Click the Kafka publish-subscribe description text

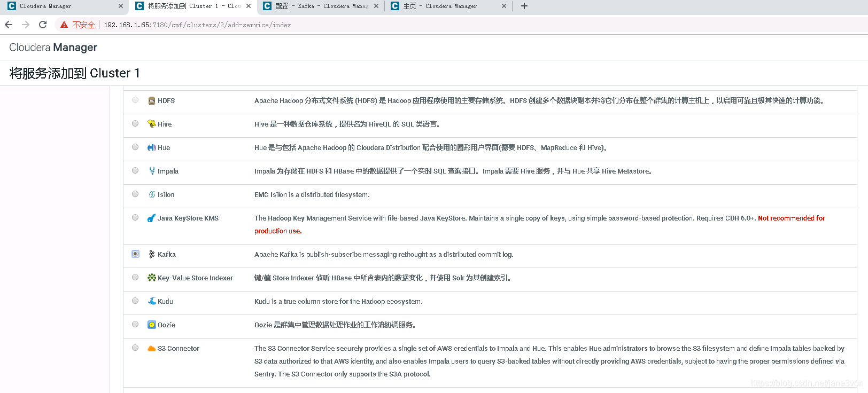click(384, 254)
